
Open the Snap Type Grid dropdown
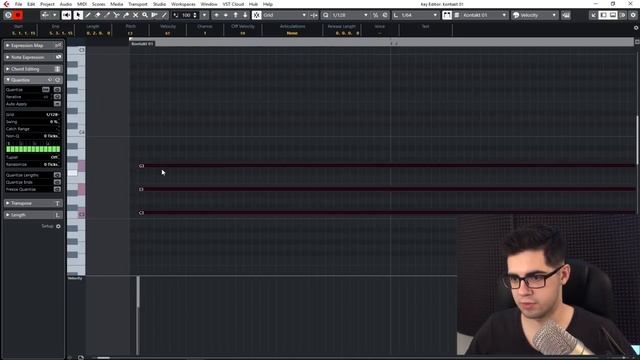[284, 15]
